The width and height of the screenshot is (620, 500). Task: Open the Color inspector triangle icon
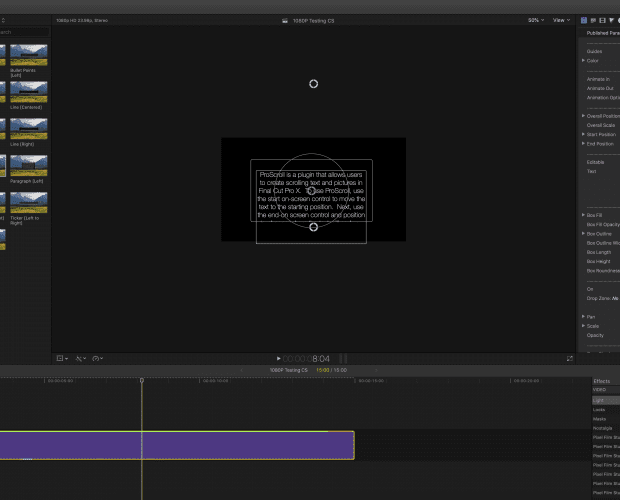612,20
